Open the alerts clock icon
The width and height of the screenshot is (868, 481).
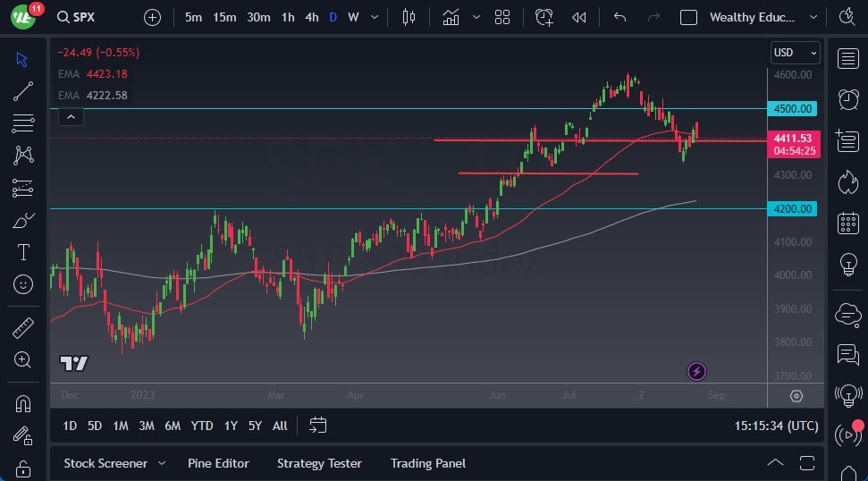[x=847, y=99]
